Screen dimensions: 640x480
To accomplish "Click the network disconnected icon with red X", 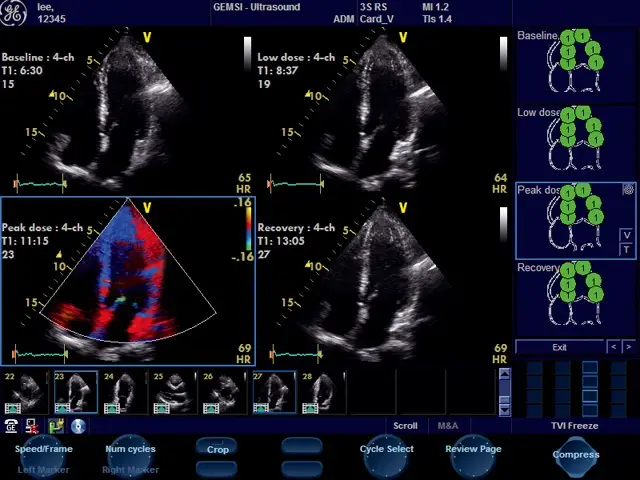I will pyautogui.click(x=32, y=425).
